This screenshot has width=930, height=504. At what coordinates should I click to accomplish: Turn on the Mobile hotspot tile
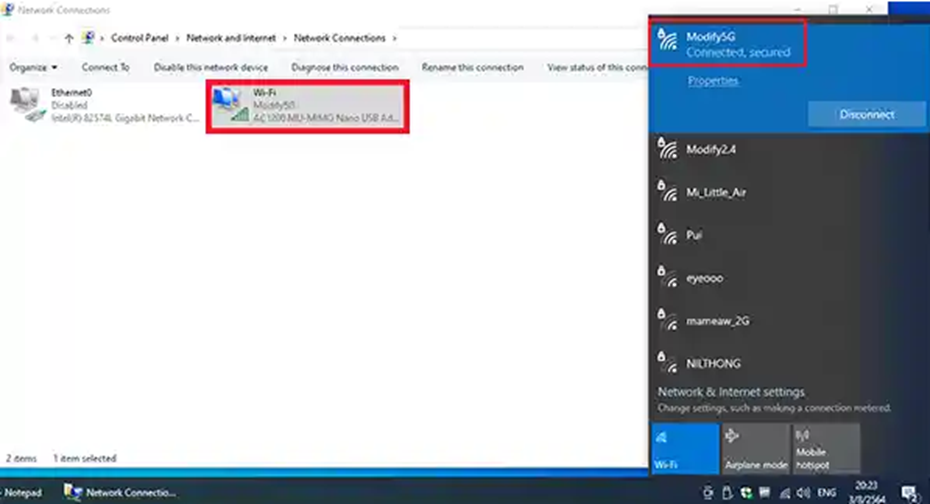coord(826,447)
